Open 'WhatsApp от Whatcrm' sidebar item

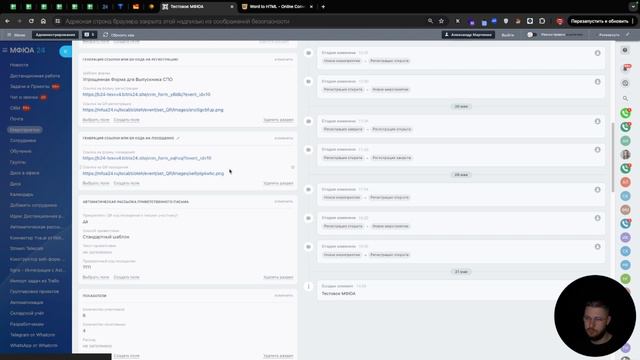pyautogui.click(x=34, y=345)
